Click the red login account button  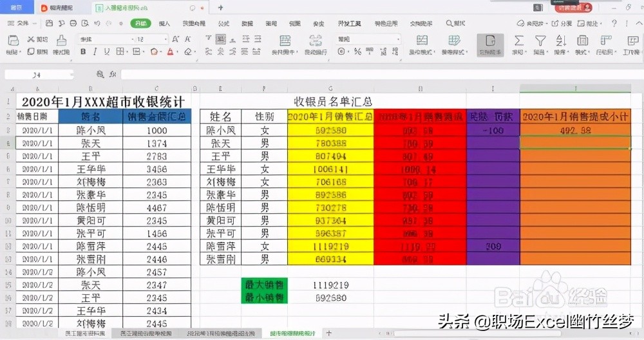573,7
